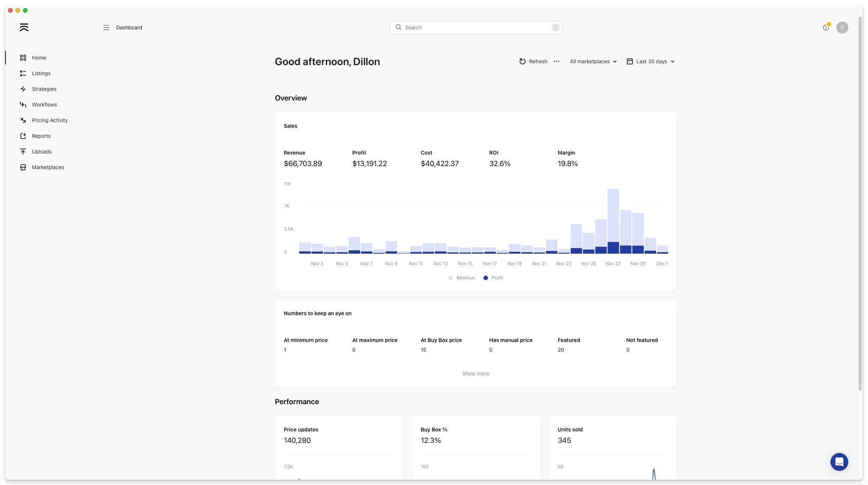Screen dimensions: 868x485
Task: Expand the All marketplaces dropdown
Action: click(x=593, y=61)
